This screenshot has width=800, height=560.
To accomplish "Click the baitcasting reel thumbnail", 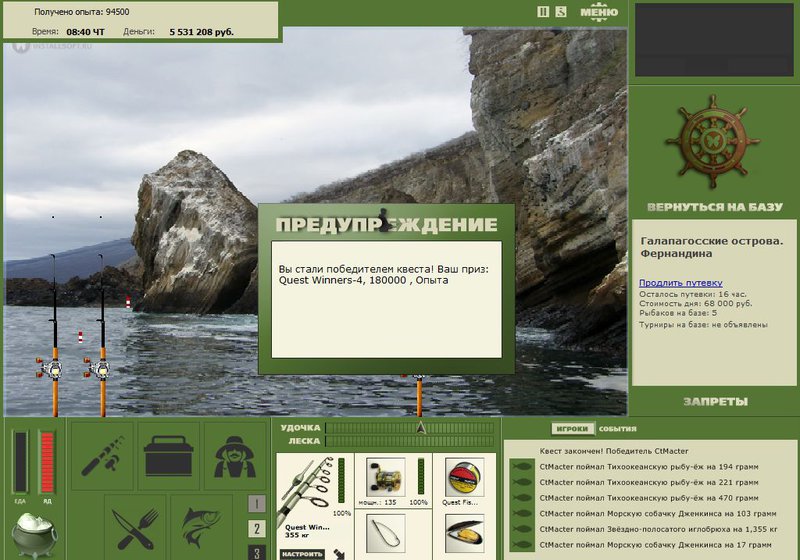I will [x=386, y=477].
